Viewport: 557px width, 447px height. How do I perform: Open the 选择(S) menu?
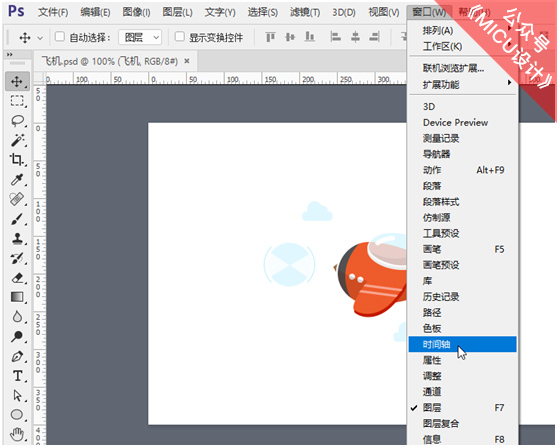263,12
